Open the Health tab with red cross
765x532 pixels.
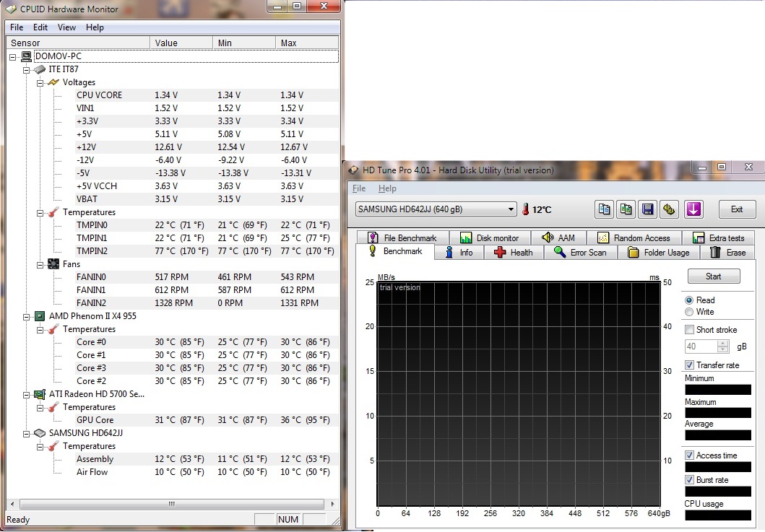pyautogui.click(x=513, y=253)
